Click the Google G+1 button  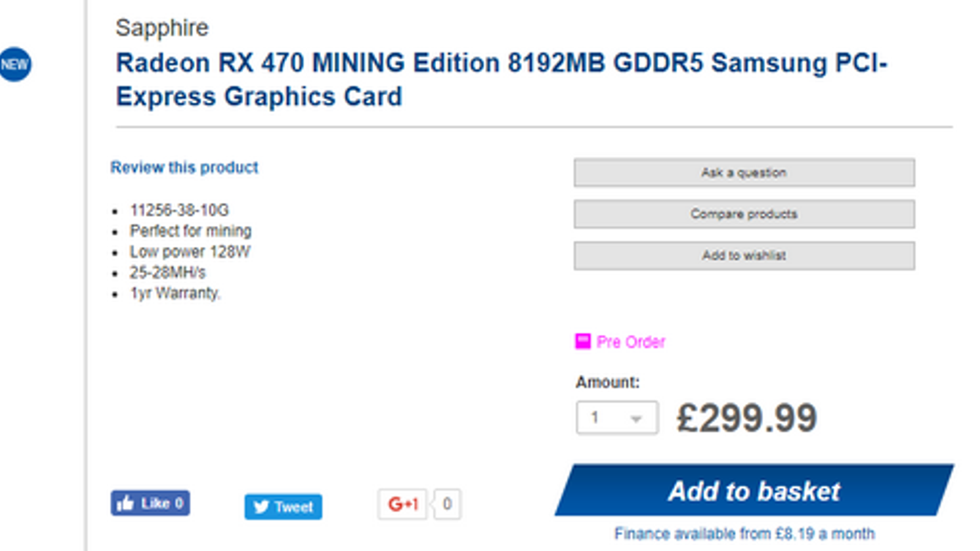pyautogui.click(x=402, y=504)
